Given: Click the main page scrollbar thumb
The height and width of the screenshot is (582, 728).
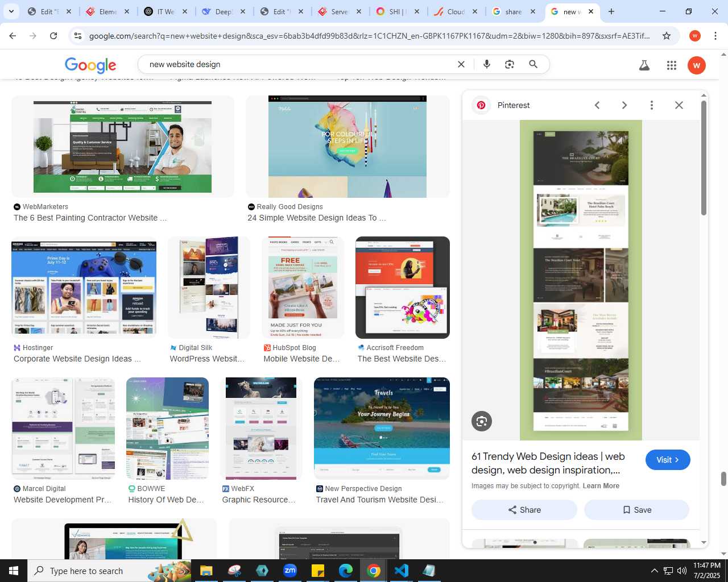Looking at the screenshot, I should click(723, 479).
